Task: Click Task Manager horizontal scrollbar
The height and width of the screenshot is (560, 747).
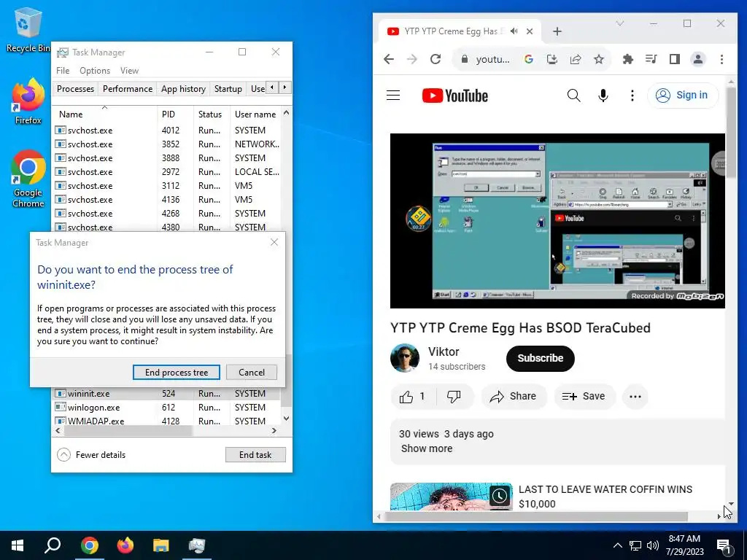Action: [128, 430]
